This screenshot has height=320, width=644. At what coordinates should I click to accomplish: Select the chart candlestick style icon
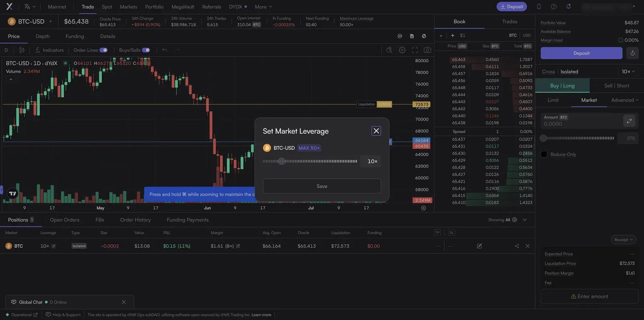pyautogui.click(x=22, y=50)
